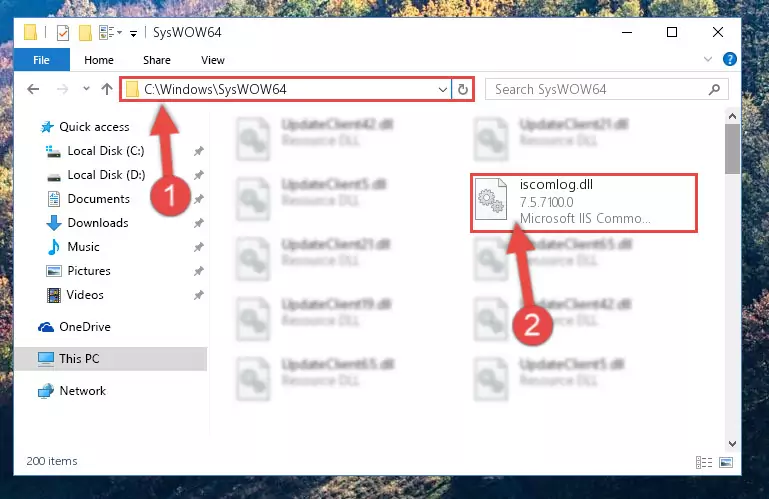Viewport: 769px width, 499px height.
Task: Go up one folder level arrow
Action: coord(107,89)
